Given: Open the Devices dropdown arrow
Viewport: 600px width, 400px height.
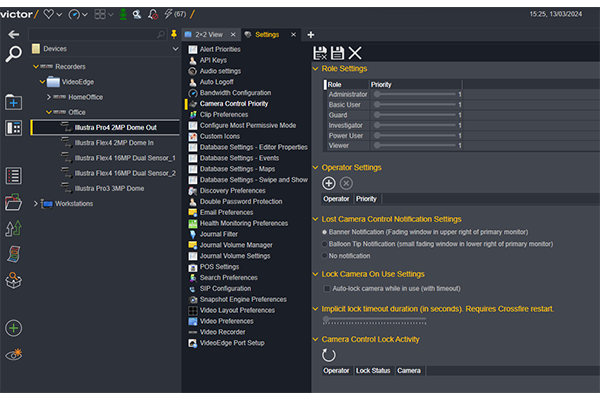Looking at the screenshot, I should [x=175, y=49].
